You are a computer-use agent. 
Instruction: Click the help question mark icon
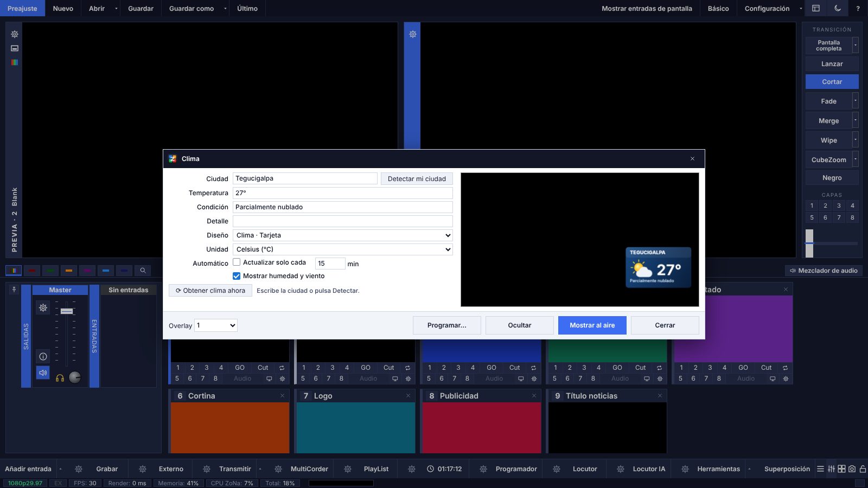point(858,8)
